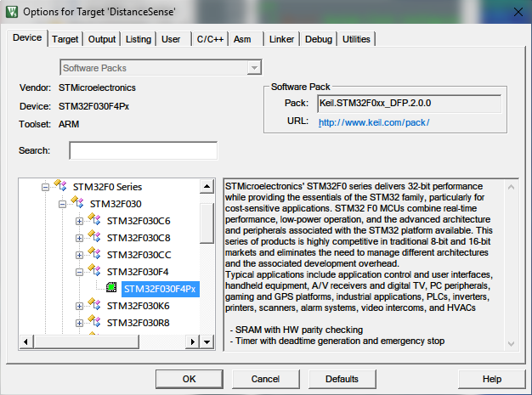Select STM32F030K6 label in tree

tap(138, 306)
